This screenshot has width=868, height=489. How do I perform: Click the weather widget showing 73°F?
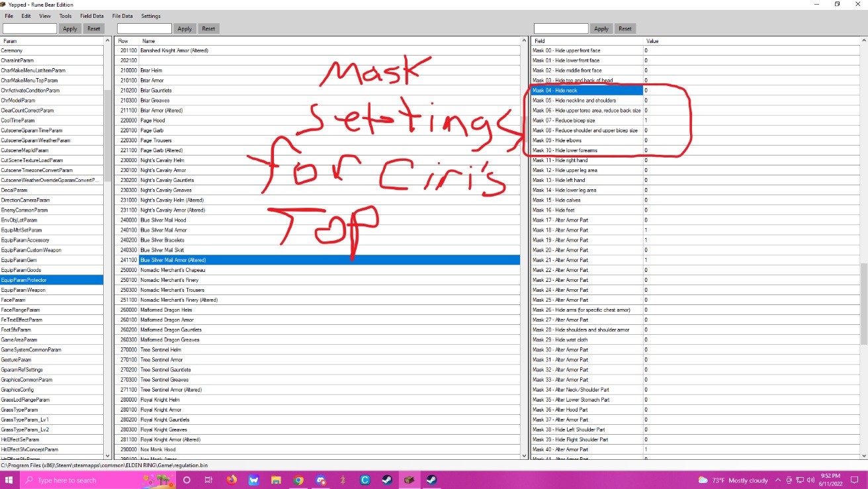tap(733, 480)
